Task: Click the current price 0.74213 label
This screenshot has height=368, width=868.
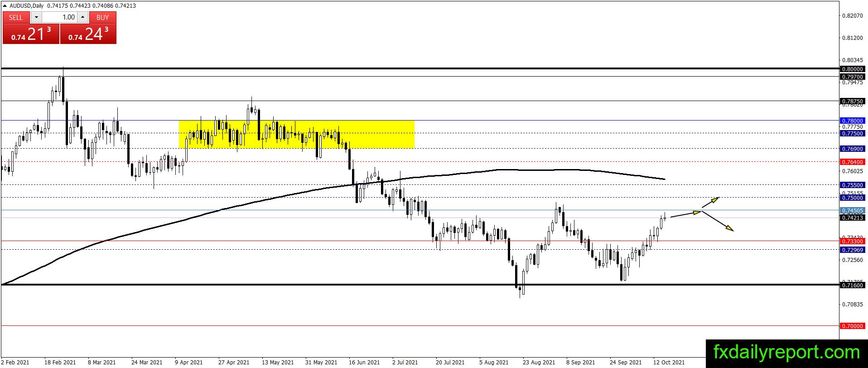Action: [852, 218]
